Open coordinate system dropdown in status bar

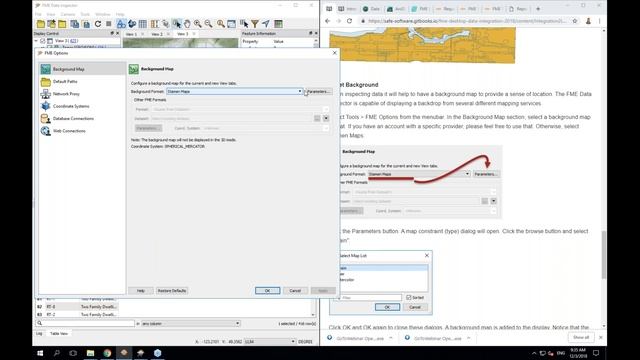pos(269,341)
